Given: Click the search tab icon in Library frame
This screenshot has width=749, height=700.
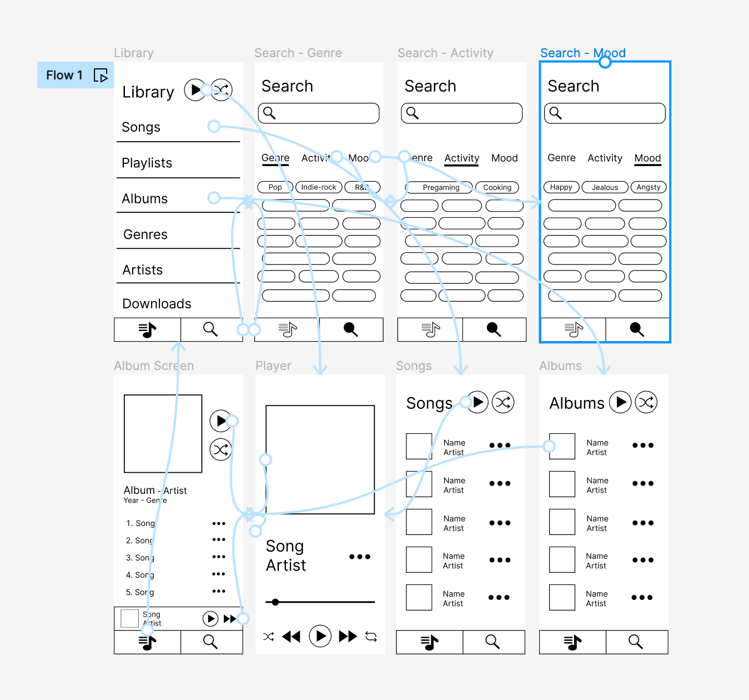Looking at the screenshot, I should [210, 329].
